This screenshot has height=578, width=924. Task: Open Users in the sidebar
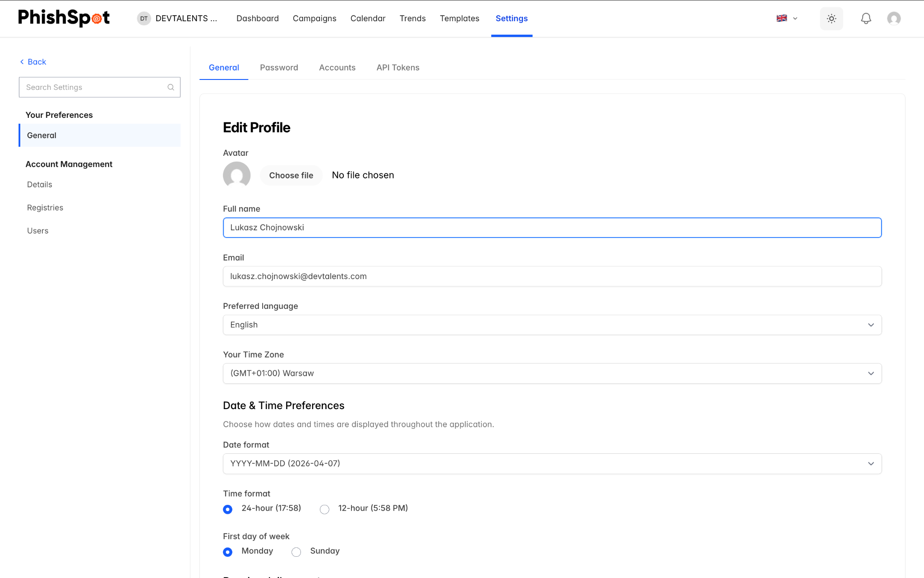(x=37, y=231)
